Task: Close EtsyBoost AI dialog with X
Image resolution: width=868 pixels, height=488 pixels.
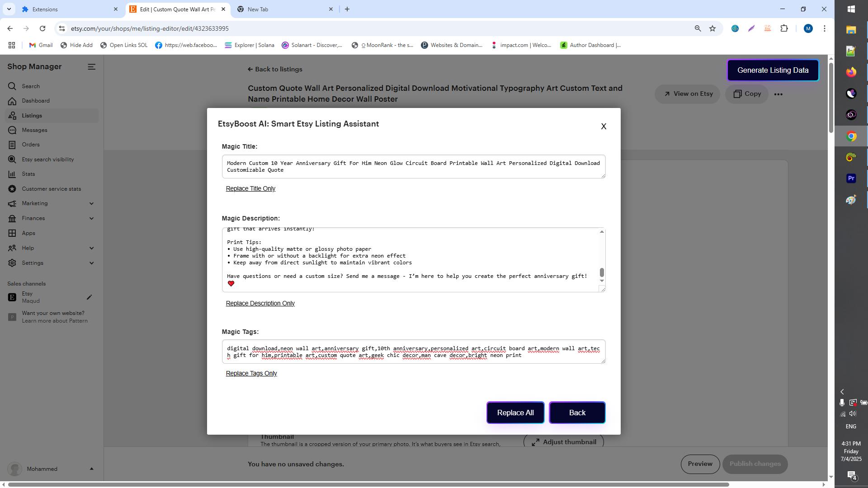Action: coord(603,127)
